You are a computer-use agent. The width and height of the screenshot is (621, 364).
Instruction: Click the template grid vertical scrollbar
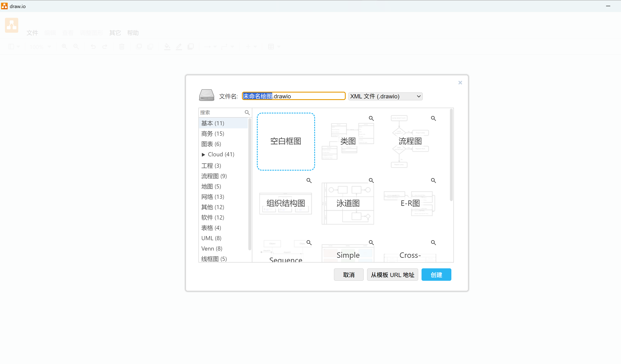(451, 155)
